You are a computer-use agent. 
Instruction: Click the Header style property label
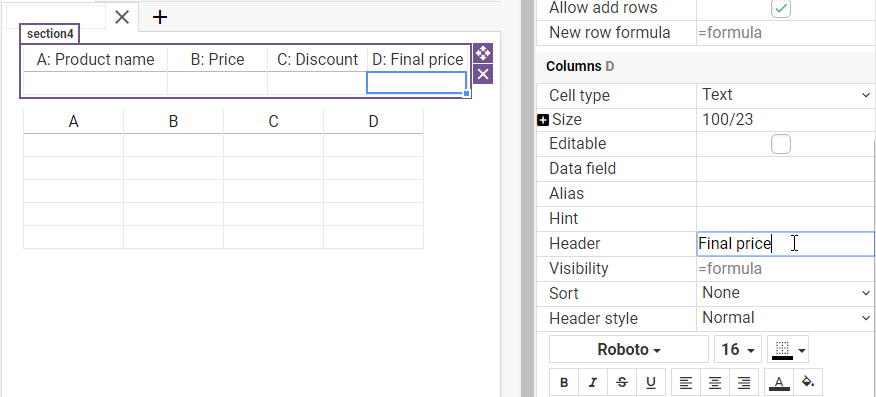click(593, 319)
